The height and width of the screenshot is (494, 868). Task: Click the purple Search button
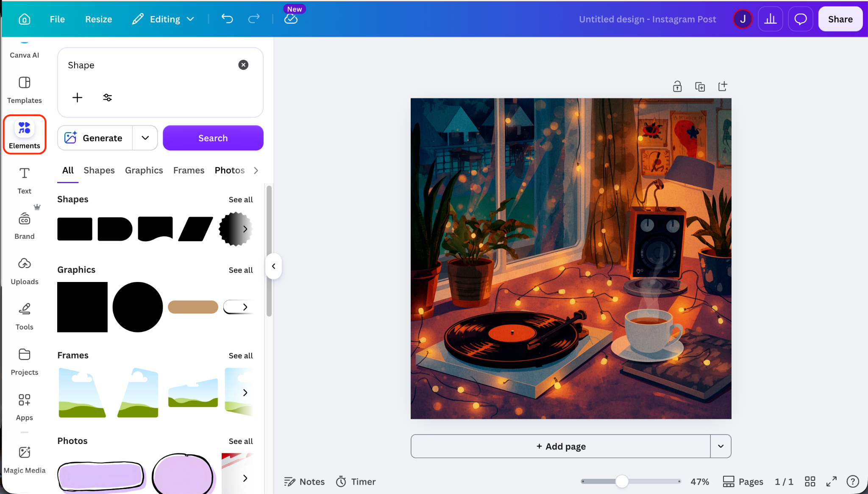point(213,138)
